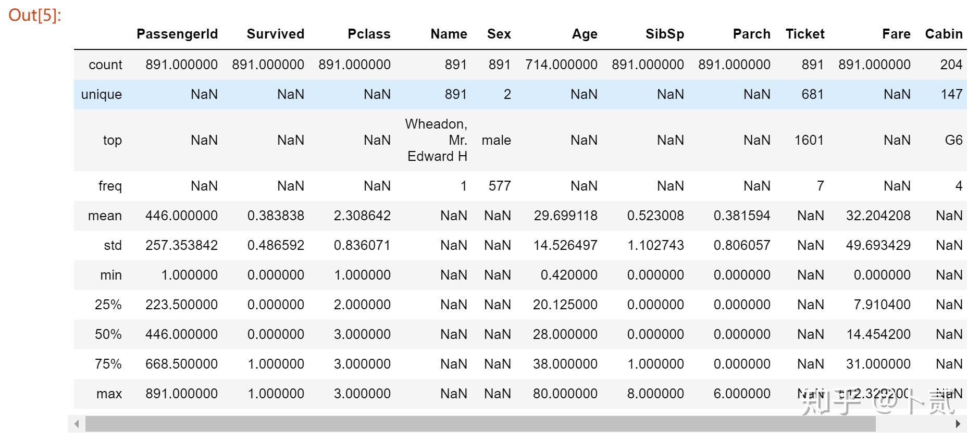980x441 pixels.
Task: Click the top Name cell Wheadon, Mr. Edward H
Action: (x=437, y=140)
